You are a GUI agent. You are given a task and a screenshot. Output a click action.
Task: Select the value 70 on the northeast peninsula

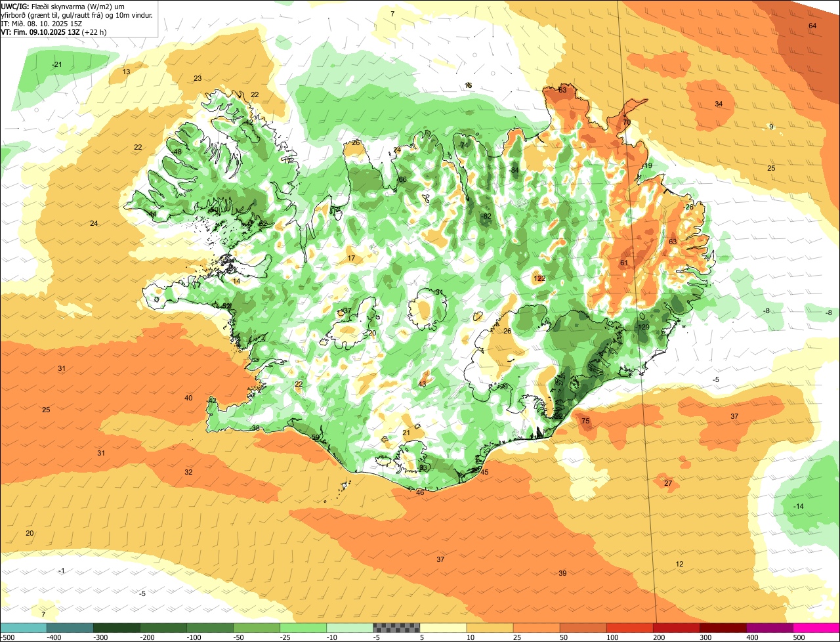tap(627, 122)
